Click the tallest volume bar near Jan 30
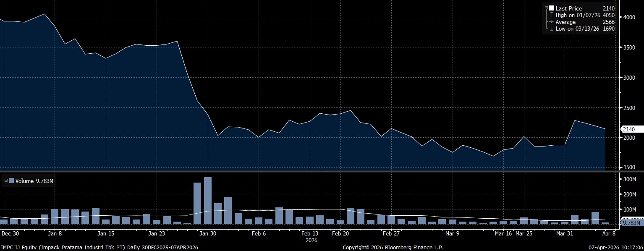The width and height of the screenshot is (644, 251). pyautogui.click(x=207, y=201)
